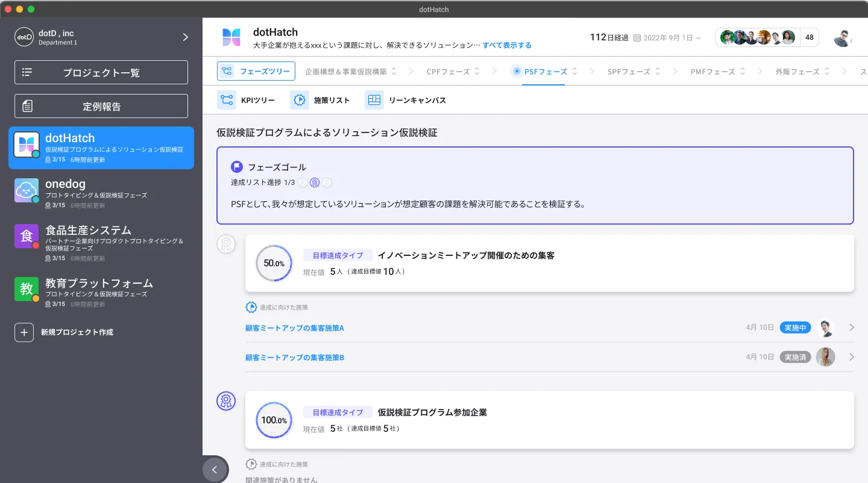Toggle the first 達成リスト進捗 circle
Screen dimensions: 868x483
[x=303, y=182]
